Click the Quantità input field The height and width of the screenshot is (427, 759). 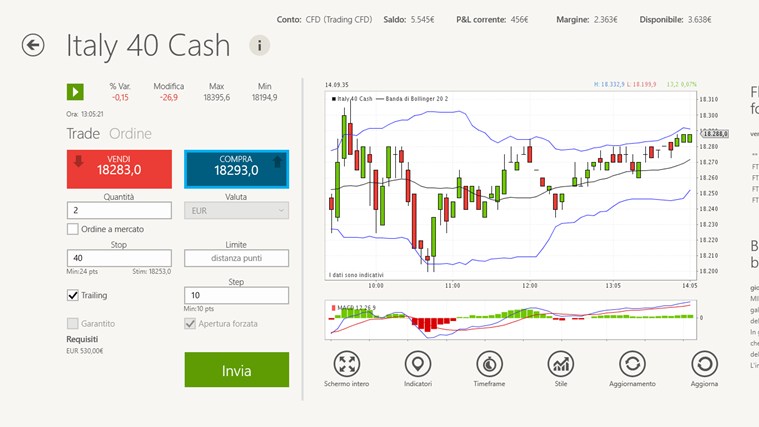pos(118,210)
